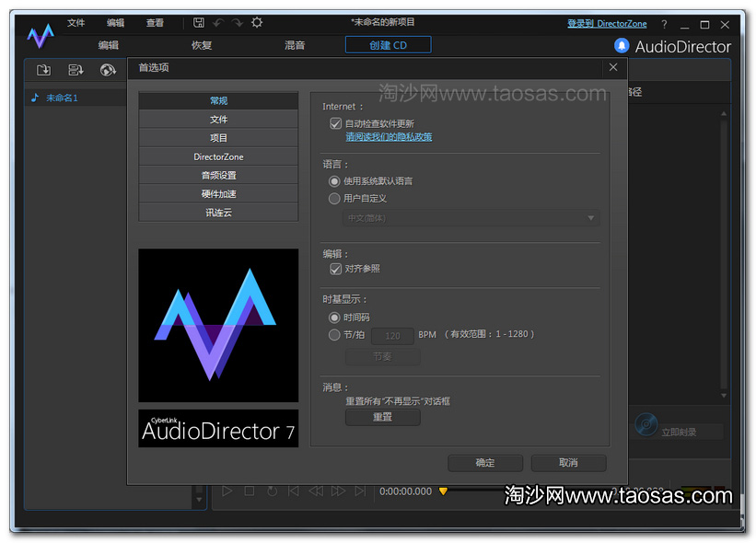Click the 重置 reset dialogs button
The width and height of the screenshot is (756, 543).
click(x=382, y=417)
